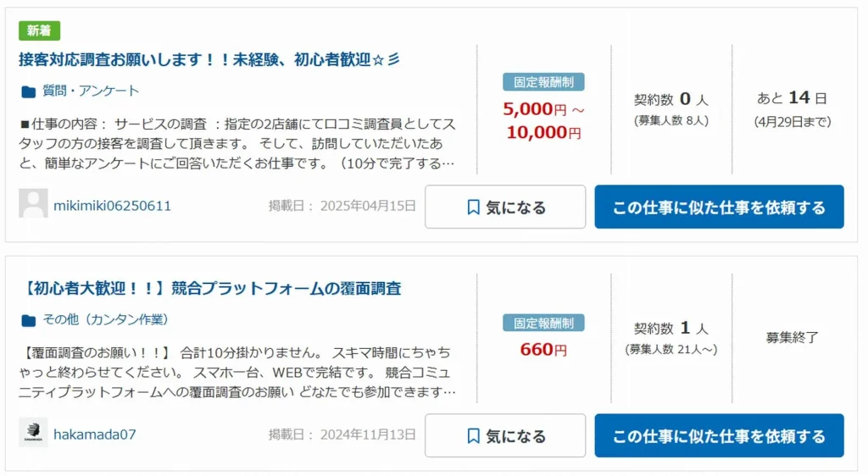This screenshot has height=476, width=868.
Task: Click folder icon beside 質問・アンケート
Action: (28, 91)
